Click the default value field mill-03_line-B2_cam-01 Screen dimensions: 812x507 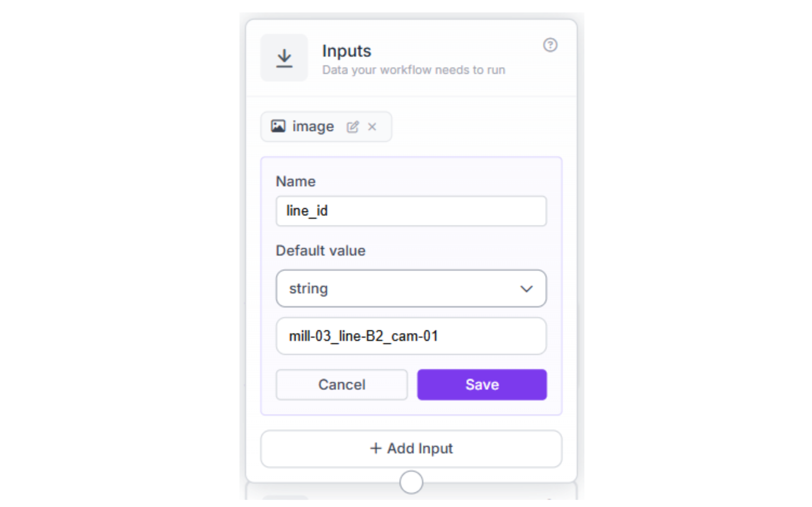pyautogui.click(x=411, y=336)
